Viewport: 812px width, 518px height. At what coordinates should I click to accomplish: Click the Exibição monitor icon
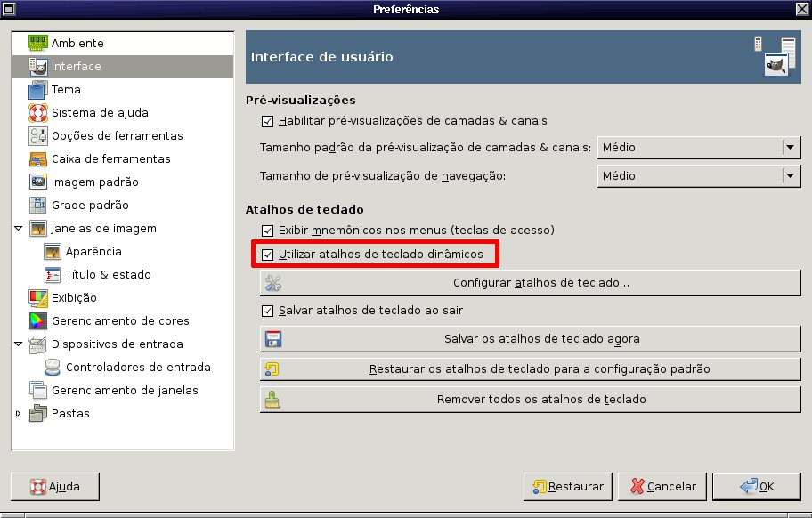37,297
